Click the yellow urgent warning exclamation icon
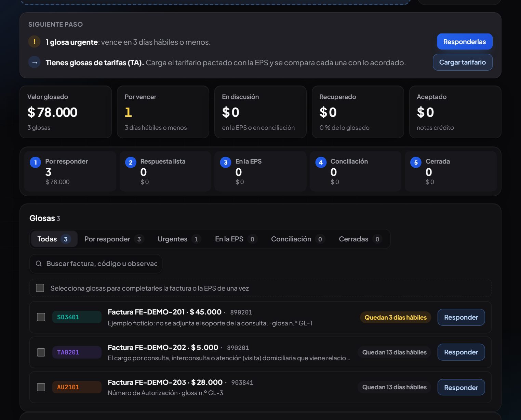This screenshot has height=420, width=521. coord(34,42)
